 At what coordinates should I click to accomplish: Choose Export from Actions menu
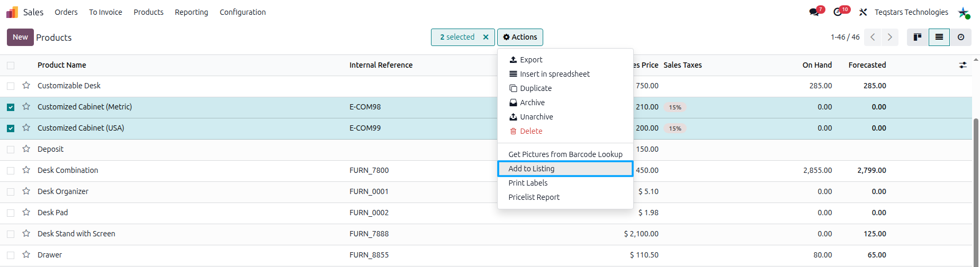(565, 60)
